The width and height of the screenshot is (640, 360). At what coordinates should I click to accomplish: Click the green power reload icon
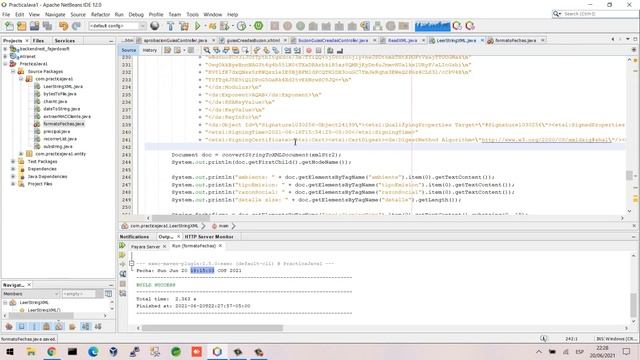pyautogui.click(x=258, y=26)
